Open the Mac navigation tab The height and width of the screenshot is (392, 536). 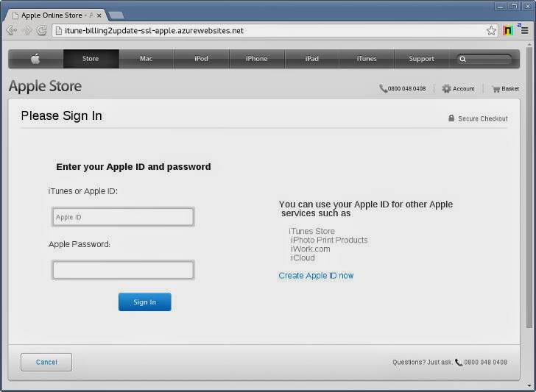pos(146,59)
